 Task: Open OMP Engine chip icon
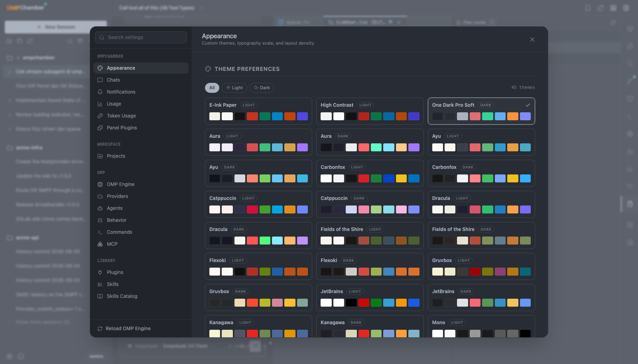coord(100,184)
